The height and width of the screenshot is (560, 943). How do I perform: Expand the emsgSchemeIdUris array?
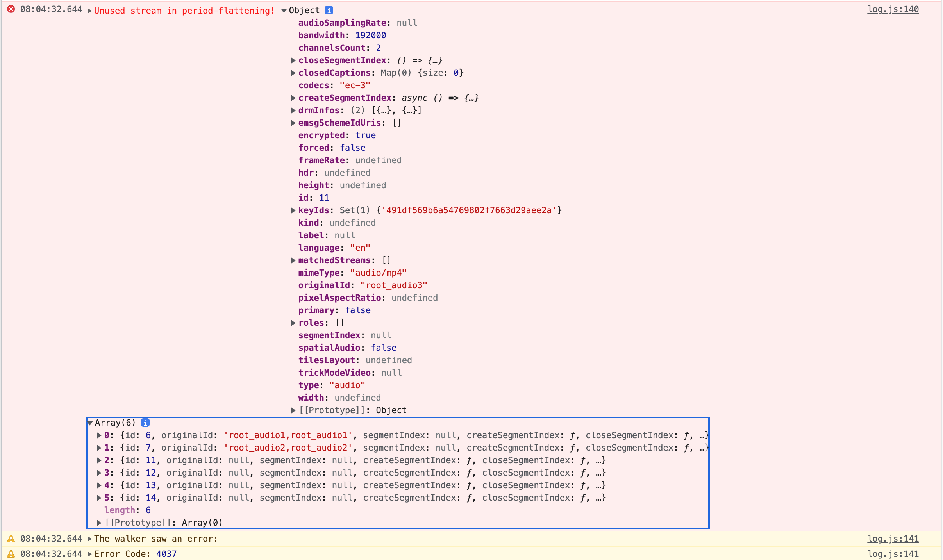point(293,123)
